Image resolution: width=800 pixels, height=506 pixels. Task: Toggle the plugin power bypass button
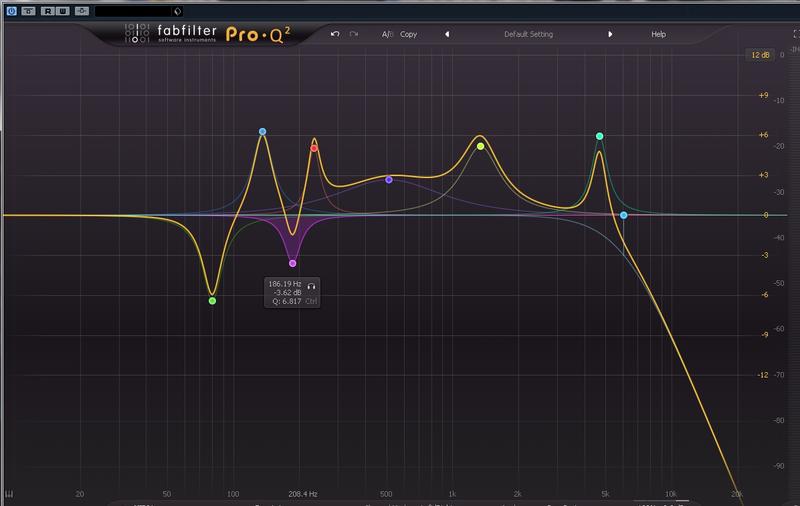point(11,11)
